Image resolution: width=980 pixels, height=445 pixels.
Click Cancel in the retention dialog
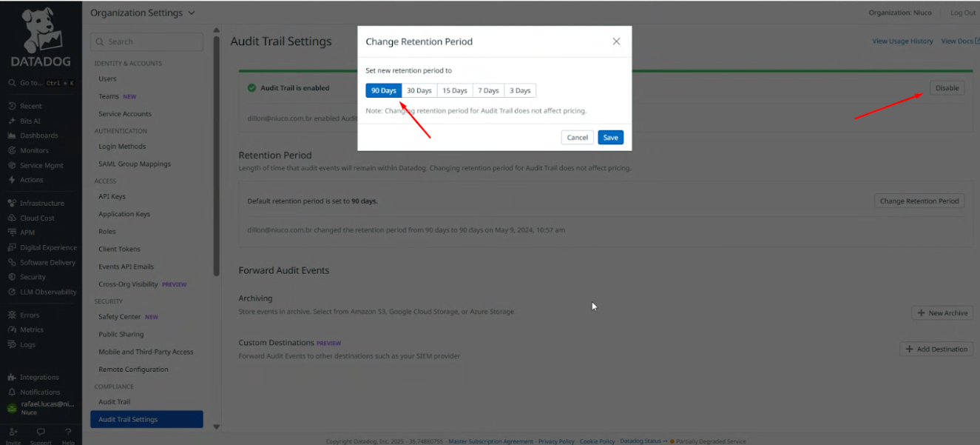click(578, 137)
